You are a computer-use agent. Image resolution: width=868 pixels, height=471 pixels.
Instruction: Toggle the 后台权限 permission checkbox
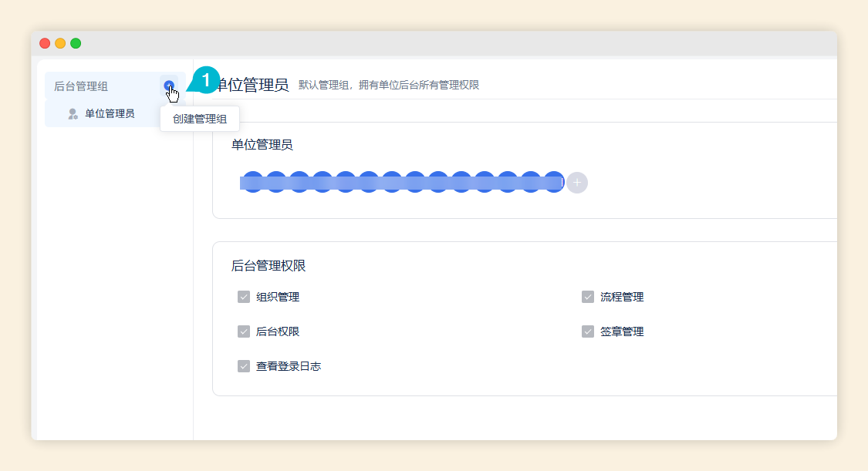(243, 331)
